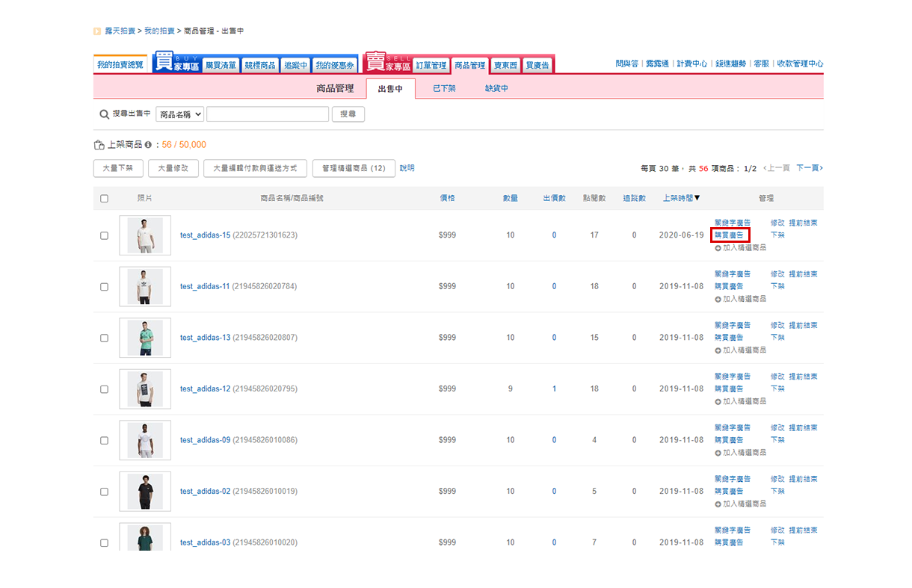Image resolution: width=912 pixels, height=588 pixels.
Task: Switch to the 已下架 tab
Action: click(x=444, y=89)
